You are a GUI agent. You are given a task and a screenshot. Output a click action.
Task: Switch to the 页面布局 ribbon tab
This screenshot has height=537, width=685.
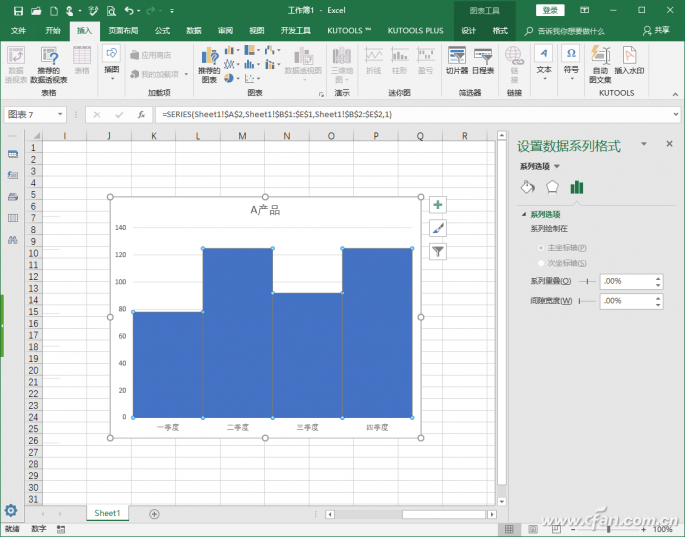click(123, 31)
